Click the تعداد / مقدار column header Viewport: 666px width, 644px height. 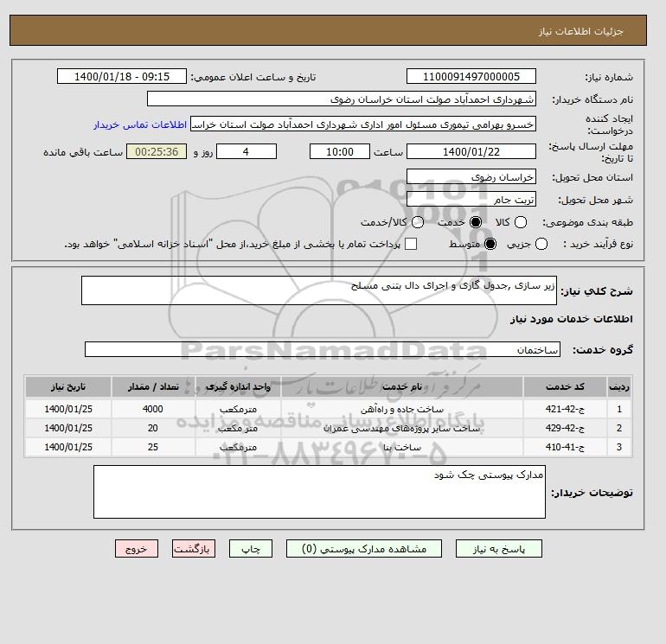[x=153, y=386]
